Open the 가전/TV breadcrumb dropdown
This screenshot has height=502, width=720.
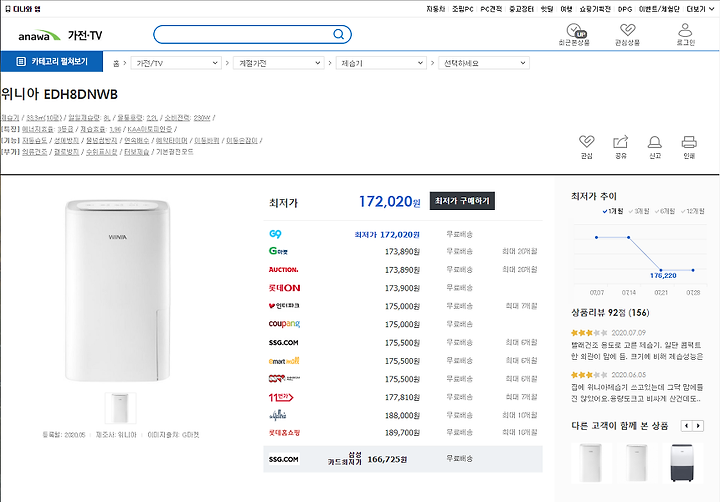(x=176, y=63)
